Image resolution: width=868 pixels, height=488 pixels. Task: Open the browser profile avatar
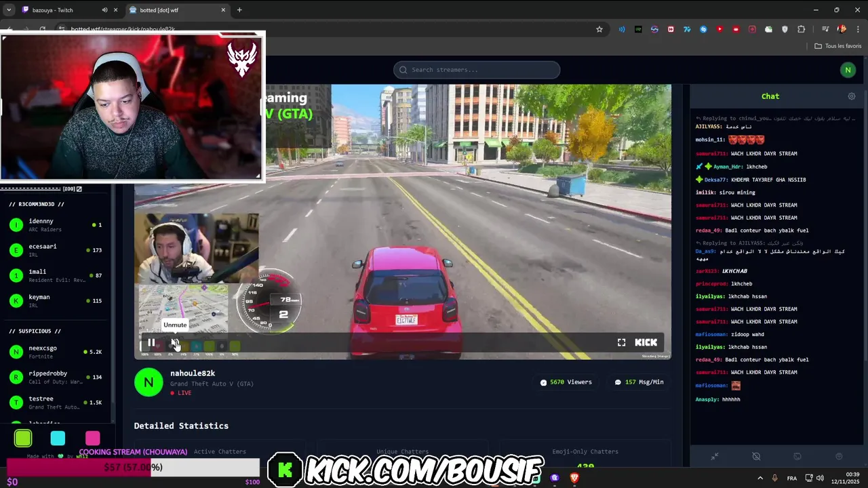point(842,29)
